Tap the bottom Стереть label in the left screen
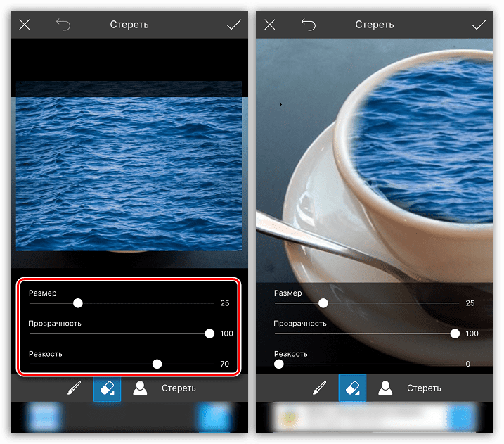Image resolution: width=504 pixels, height=444 pixels. [x=179, y=388]
